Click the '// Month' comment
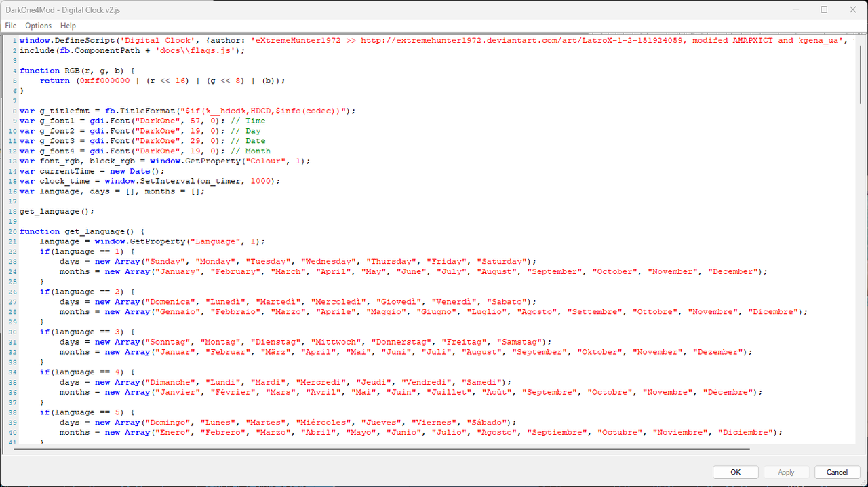Viewport: 868px width, 487px height. click(251, 151)
